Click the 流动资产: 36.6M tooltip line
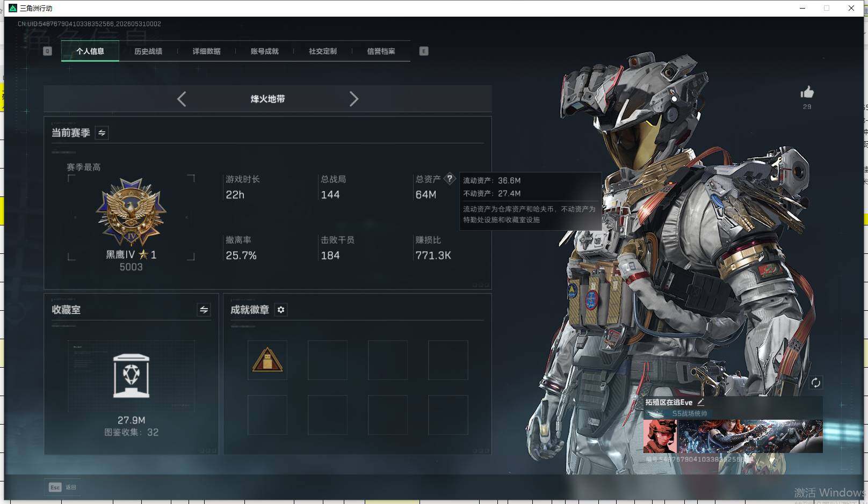This screenshot has width=868, height=504. (x=492, y=180)
